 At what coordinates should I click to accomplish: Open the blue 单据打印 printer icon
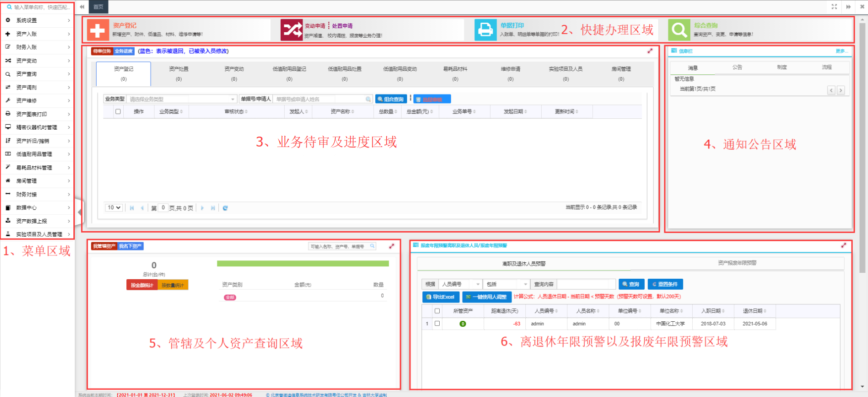point(485,30)
